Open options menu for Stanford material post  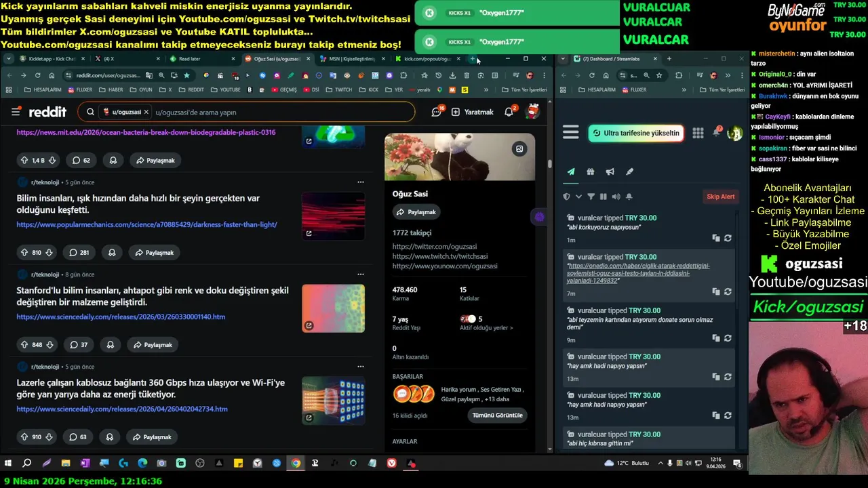point(361,274)
